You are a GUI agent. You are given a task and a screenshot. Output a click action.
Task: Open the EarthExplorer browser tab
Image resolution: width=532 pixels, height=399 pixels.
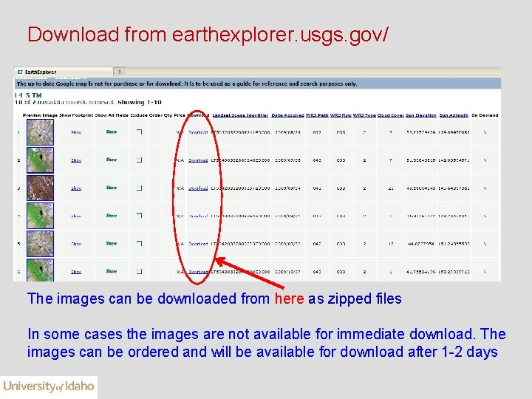[63, 72]
